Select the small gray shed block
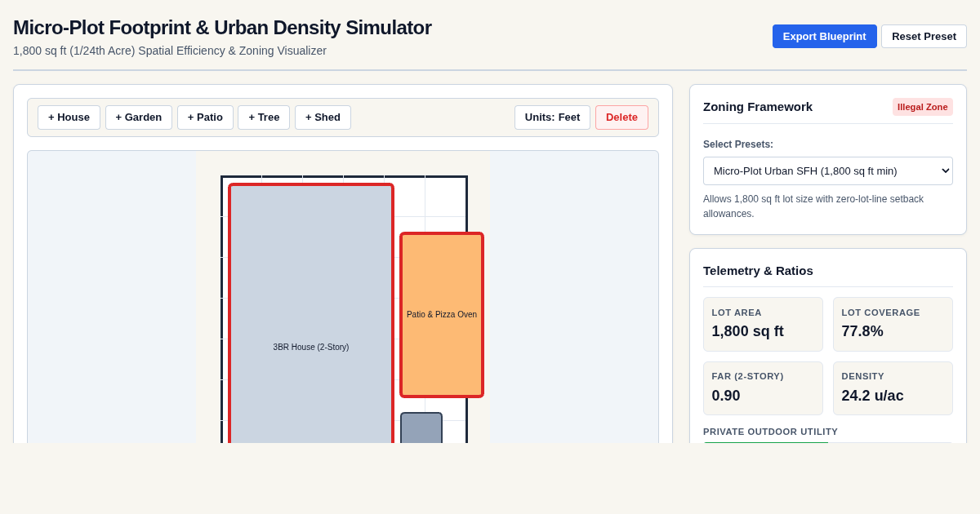Viewport: 980px width, 514px height. pos(421,428)
